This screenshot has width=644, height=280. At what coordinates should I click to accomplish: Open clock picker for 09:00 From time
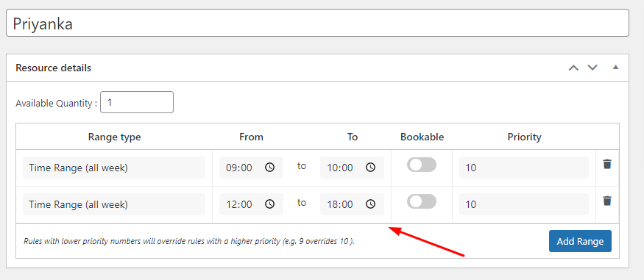tap(269, 168)
